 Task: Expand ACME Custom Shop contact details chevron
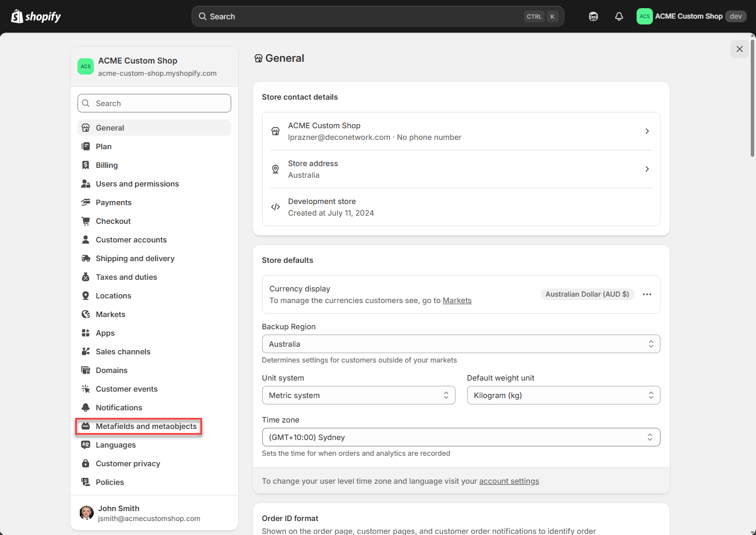tap(647, 131)
